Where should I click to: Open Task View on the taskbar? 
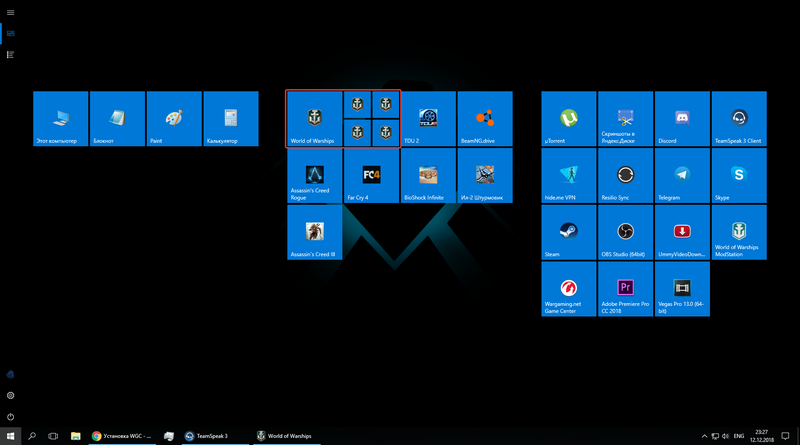click(53, 436)
